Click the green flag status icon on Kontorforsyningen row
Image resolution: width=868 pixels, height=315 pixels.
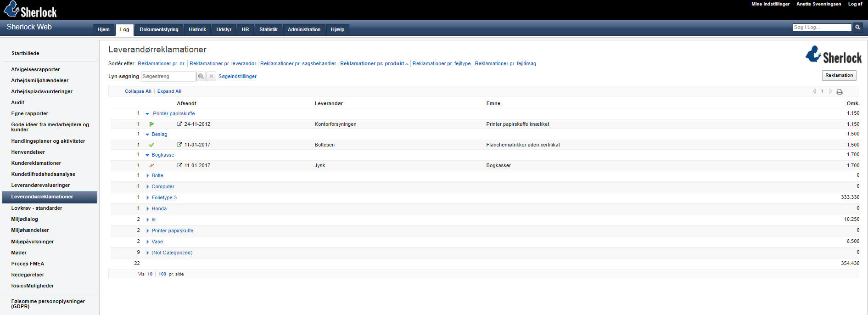(x=151, y=124)
